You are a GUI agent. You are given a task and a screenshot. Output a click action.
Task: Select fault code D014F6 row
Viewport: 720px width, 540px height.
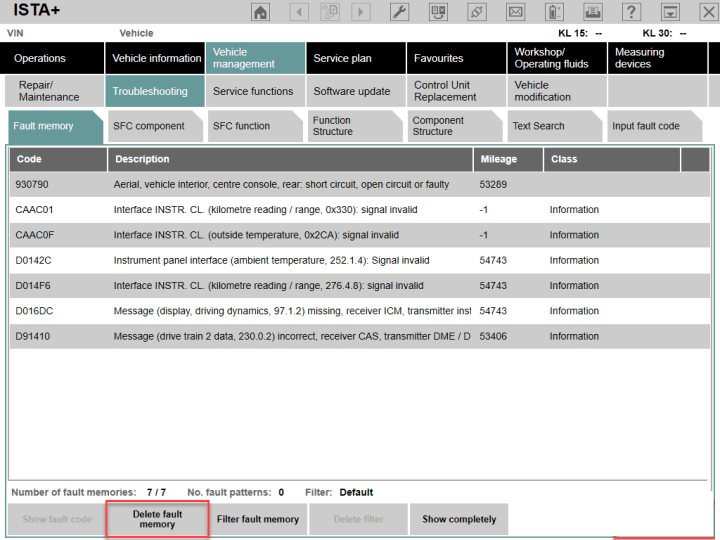(x=360, y=286)
